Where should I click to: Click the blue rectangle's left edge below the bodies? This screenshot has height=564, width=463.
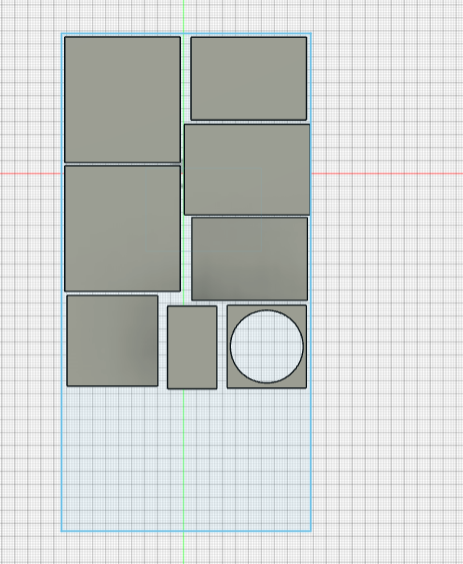pyautogui.click(x=62, y=460)
